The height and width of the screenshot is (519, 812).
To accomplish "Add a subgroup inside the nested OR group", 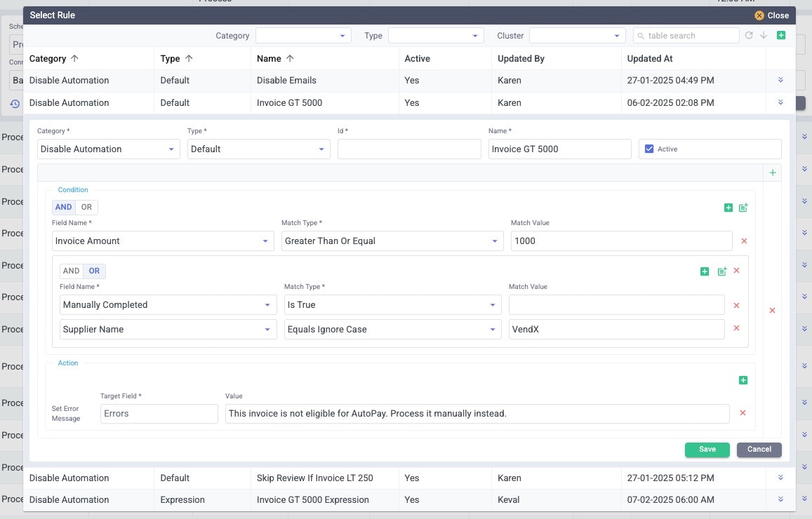I will [x=722, y=271].
